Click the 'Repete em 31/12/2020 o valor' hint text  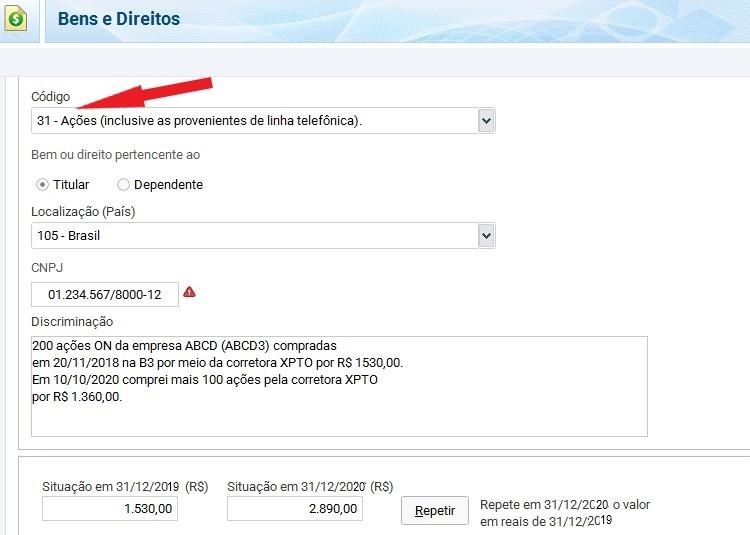pyautogui.click(x=565, y=504)
